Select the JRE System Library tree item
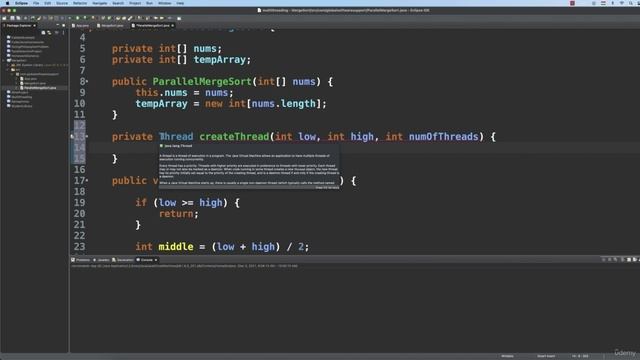 tap(39, 65)
